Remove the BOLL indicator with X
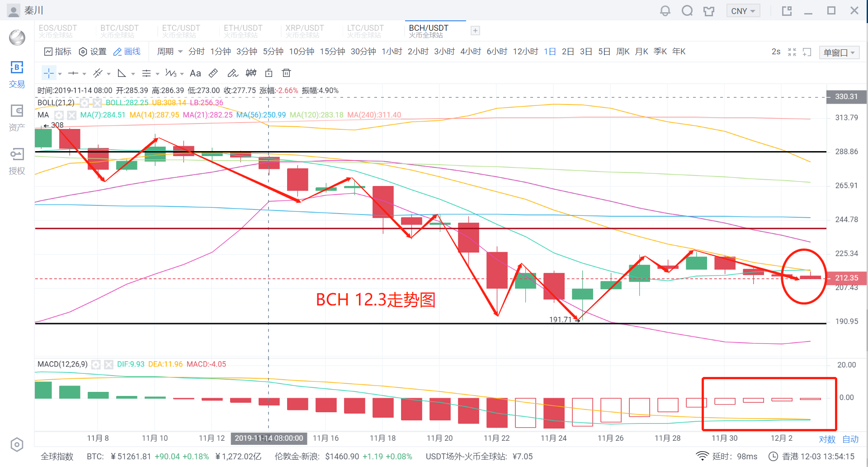This screenshot has height=467, width=868. click(x=97, y=103)
